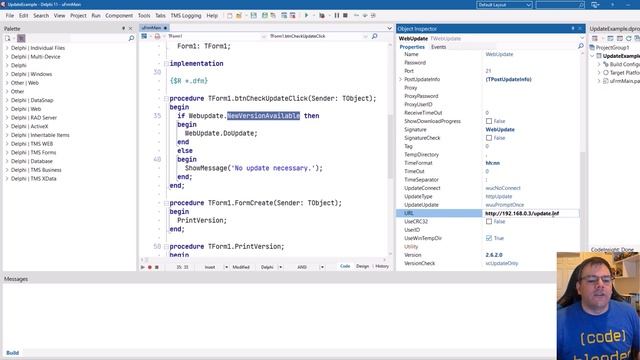Click the Pause toolbar icon
Image resolution: width=640 pixels, height=360 pixels.
point(337,16)
